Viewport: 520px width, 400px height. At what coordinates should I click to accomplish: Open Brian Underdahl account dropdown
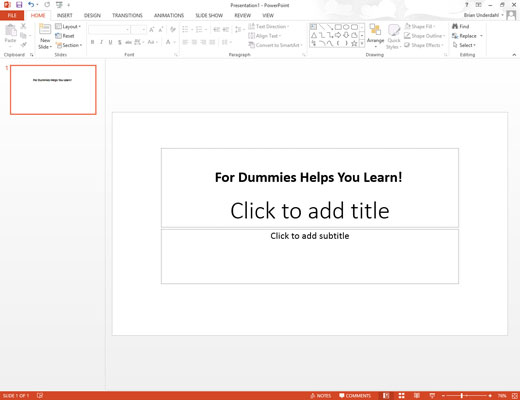tap(484, 15)
